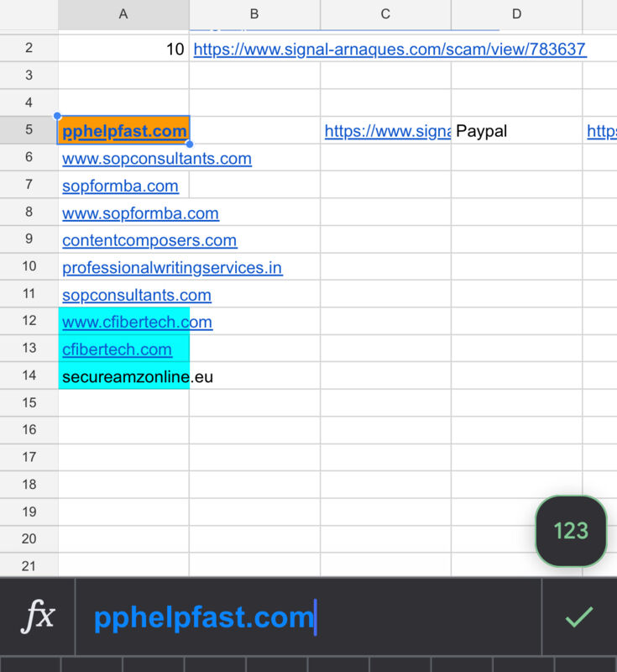Screen dimensions: 617x672
Task: Select column D header
Action: (x=516, y=14)
